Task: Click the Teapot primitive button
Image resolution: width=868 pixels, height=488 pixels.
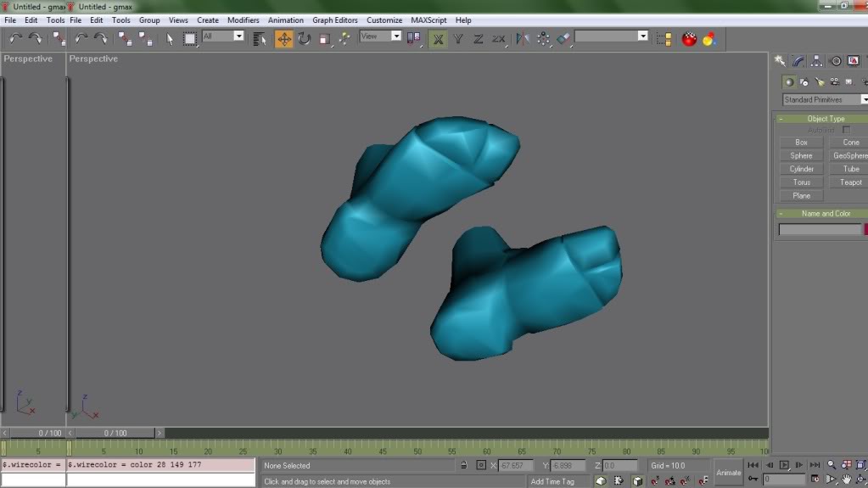Action: click(x=848, y=182)
